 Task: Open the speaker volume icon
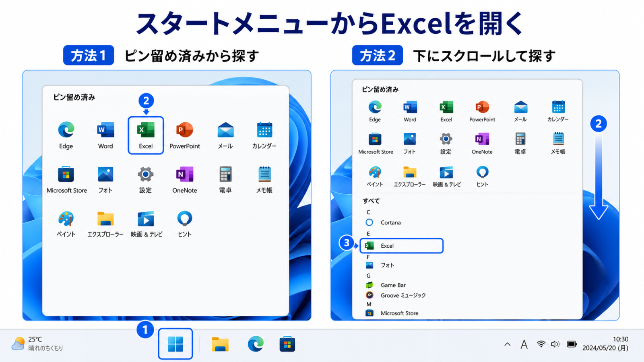click(555, 344)
